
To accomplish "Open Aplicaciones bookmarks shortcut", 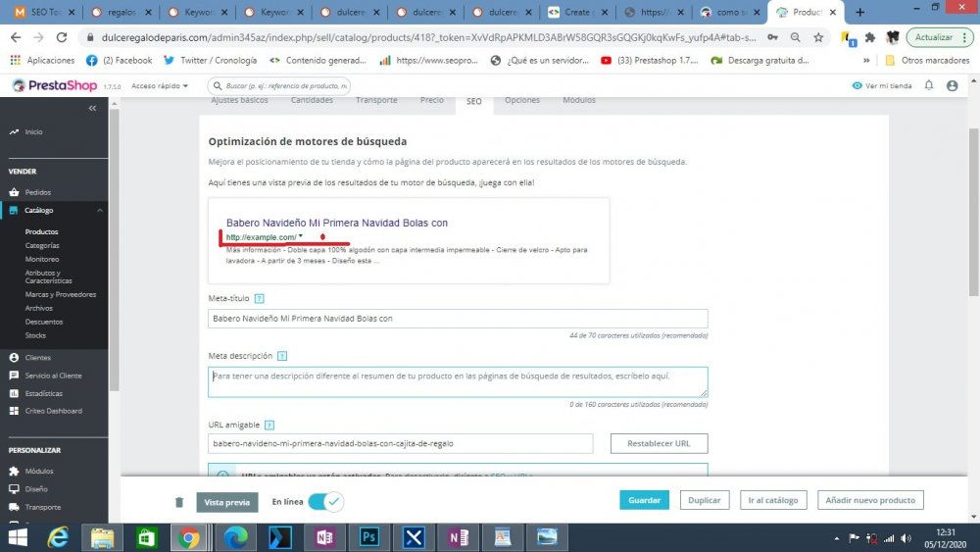I will [42, 61].
